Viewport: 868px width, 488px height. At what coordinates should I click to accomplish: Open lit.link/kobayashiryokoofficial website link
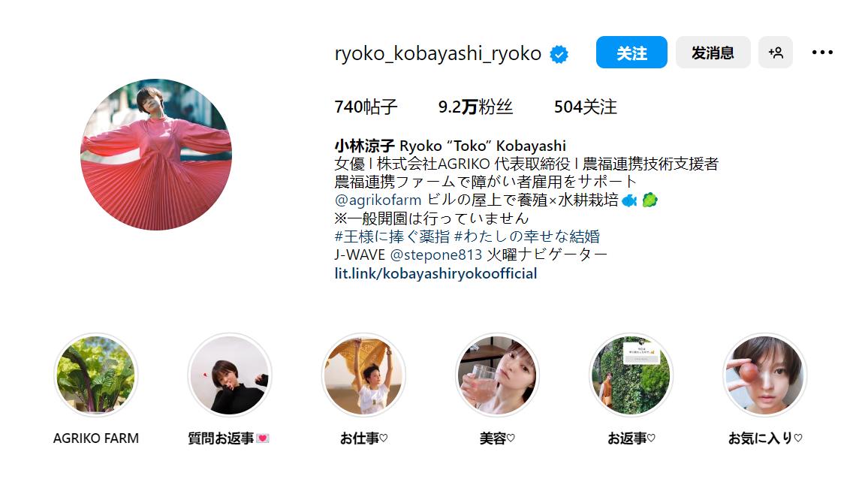tap(436, 273)
